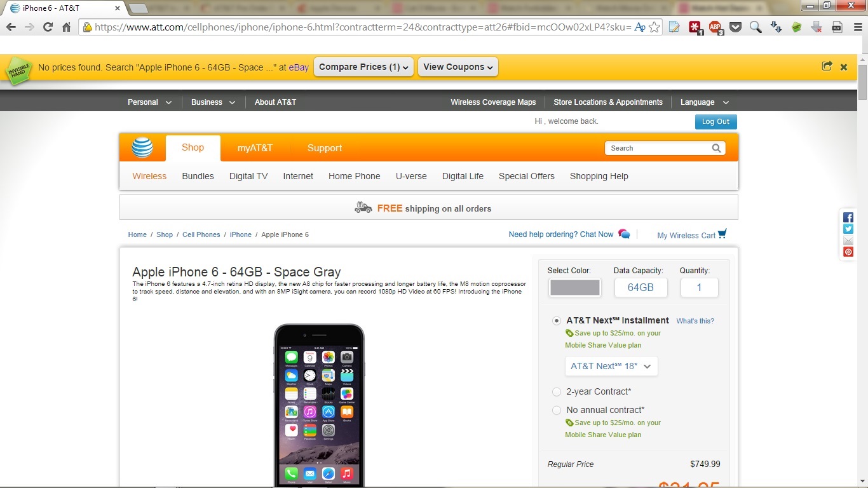Open the wireless cart icon

(722, 233)
